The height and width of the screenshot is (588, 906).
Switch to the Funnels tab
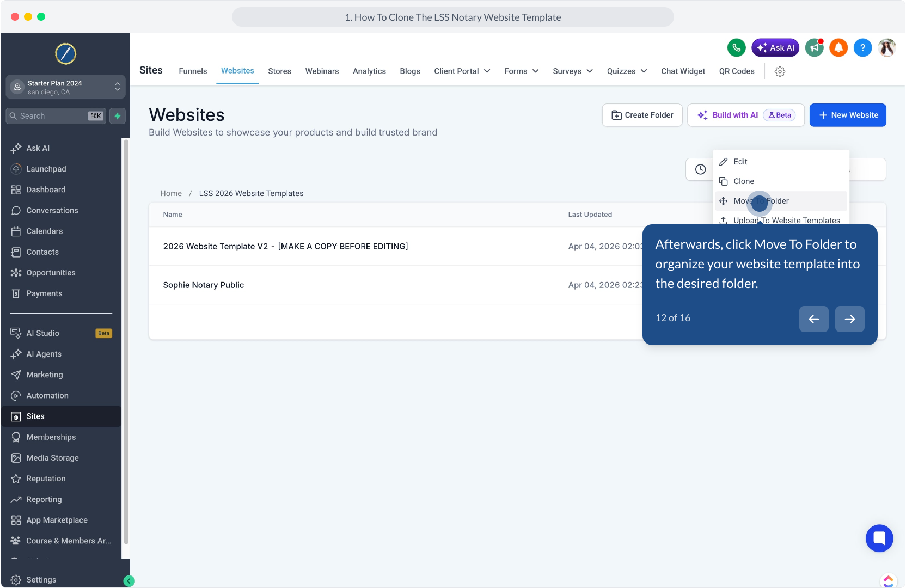point(193,71)
